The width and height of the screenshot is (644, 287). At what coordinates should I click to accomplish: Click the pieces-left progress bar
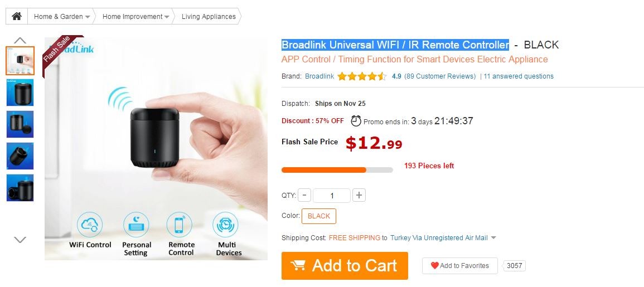(x=337, y=170)
